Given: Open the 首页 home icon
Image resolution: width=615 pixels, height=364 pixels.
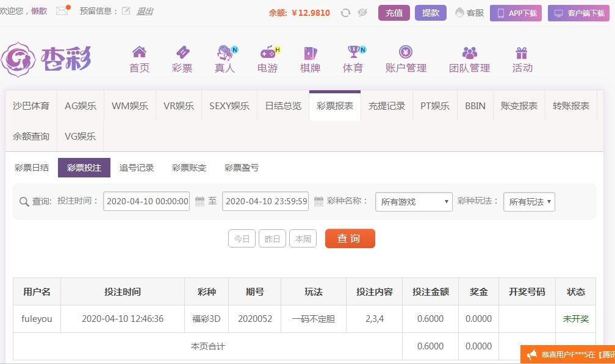Looking at the screenshot, I should pyautogui.click(x=139, y=52).
